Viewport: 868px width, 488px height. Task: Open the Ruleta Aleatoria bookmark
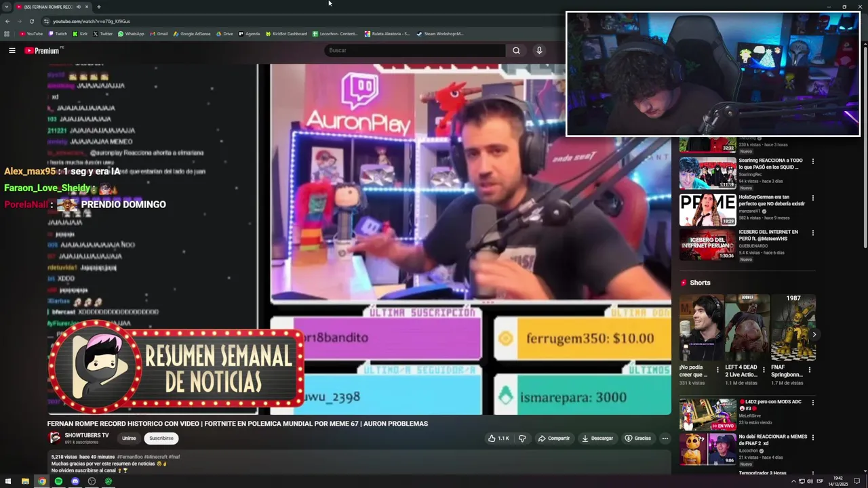point(387,34)
